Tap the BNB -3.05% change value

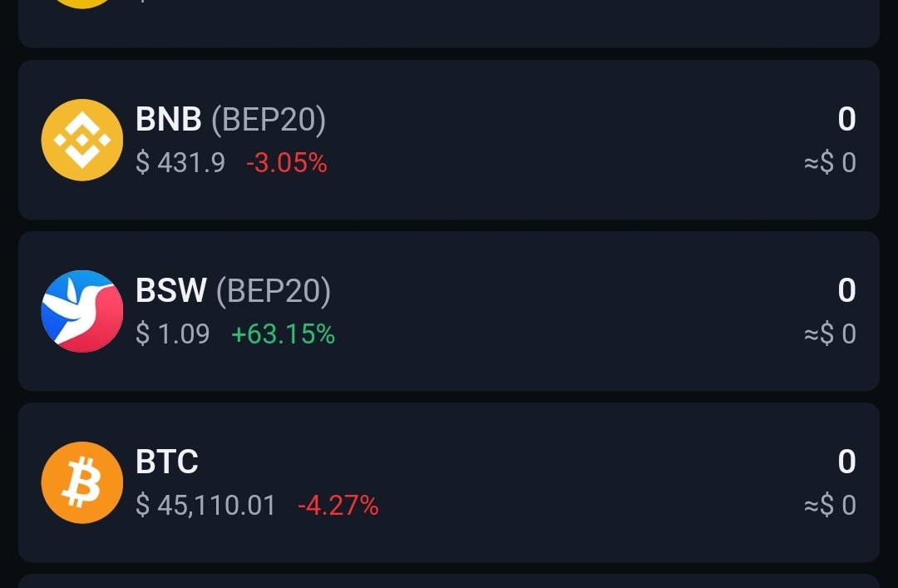[286, 163]
